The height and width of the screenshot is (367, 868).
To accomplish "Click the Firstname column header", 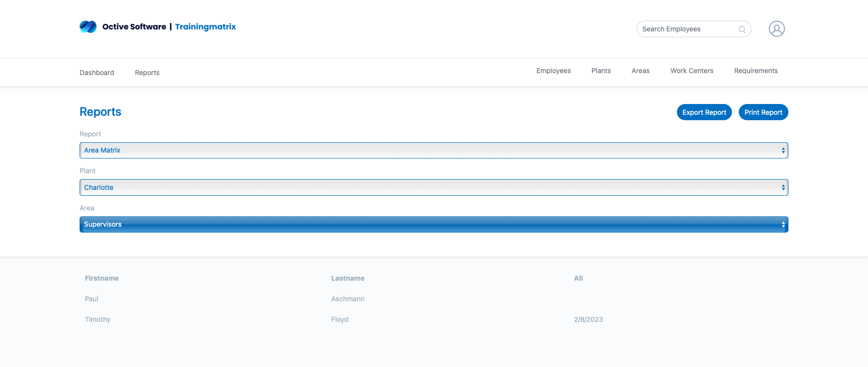I will (102, 278).
